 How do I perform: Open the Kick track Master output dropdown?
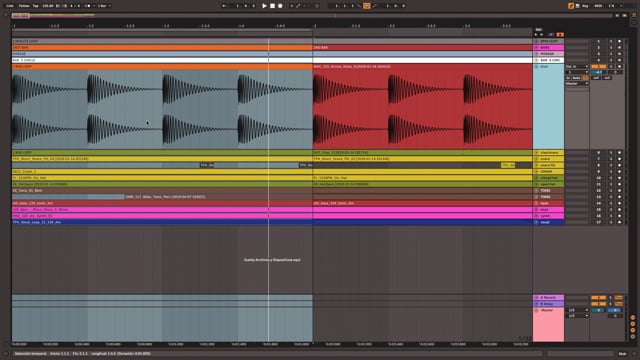tap(577, 84)
